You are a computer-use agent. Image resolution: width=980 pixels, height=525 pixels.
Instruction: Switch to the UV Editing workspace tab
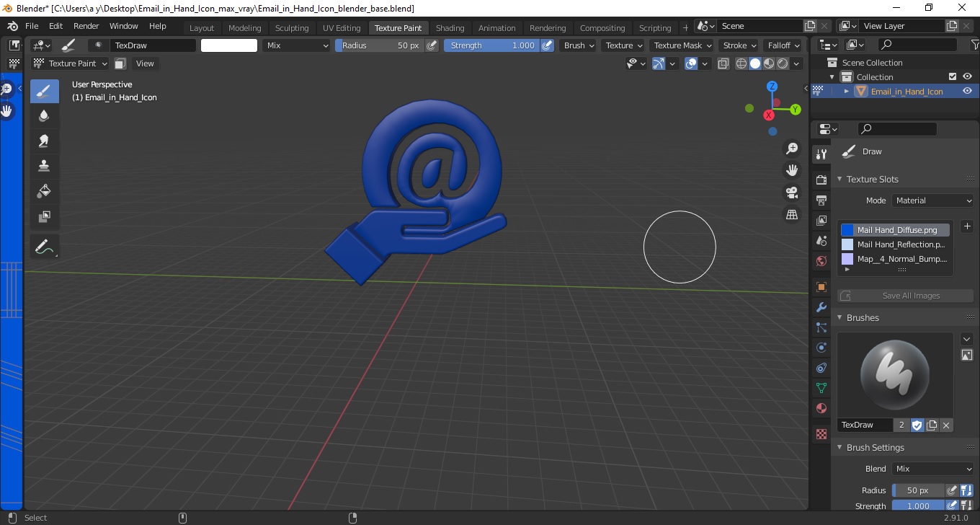click(x=342, y=28)
